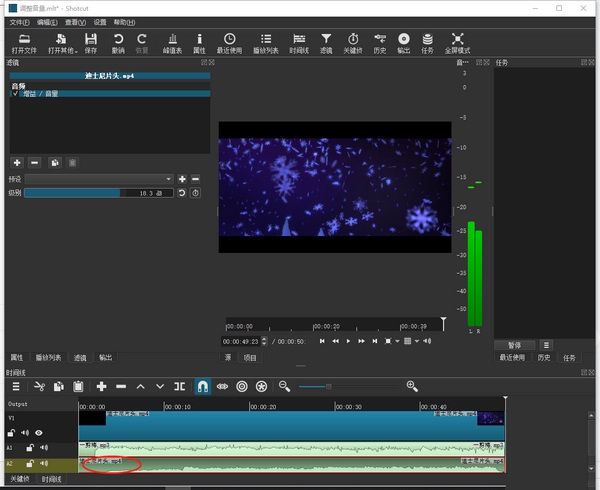
Task: Switch to the Playlist (播放列表) tab at bottom-left
Action: 48,357
